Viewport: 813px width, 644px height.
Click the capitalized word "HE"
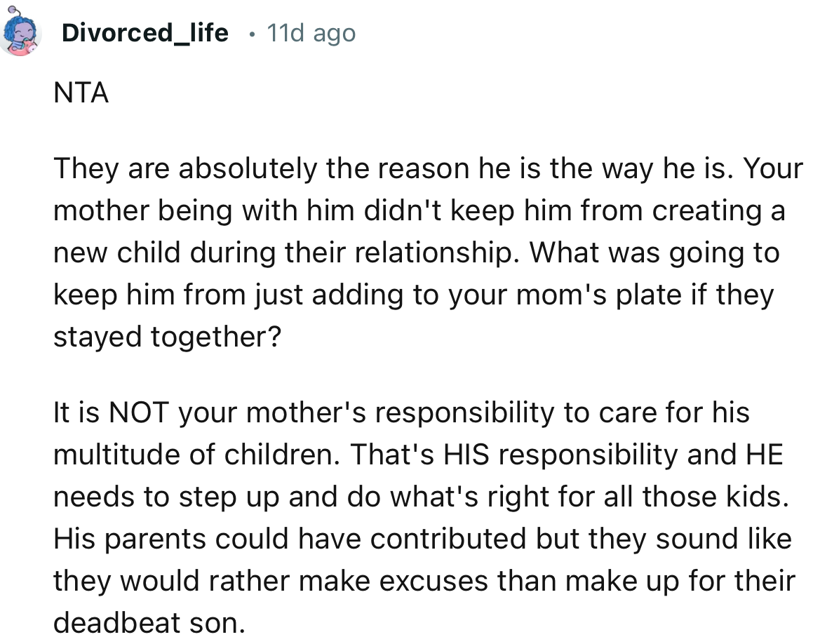[x=762, y=455]
